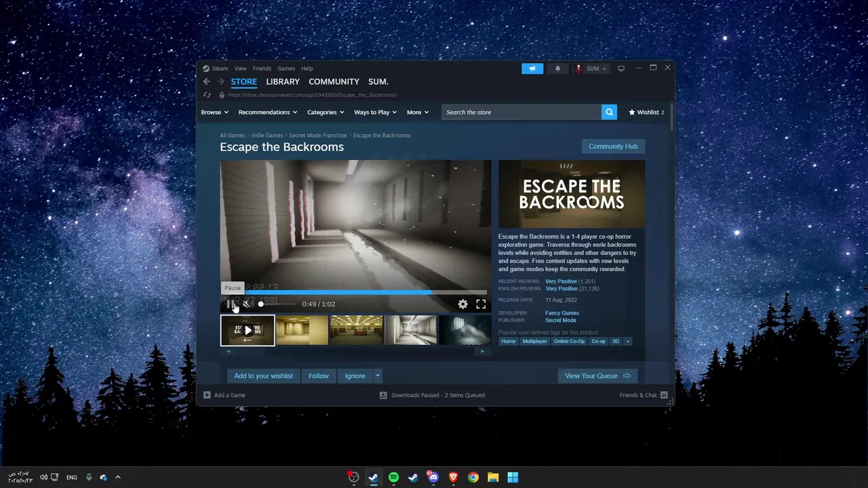
Task: Click the Steam forward navigation arrow
Action: tap(221, 81)
